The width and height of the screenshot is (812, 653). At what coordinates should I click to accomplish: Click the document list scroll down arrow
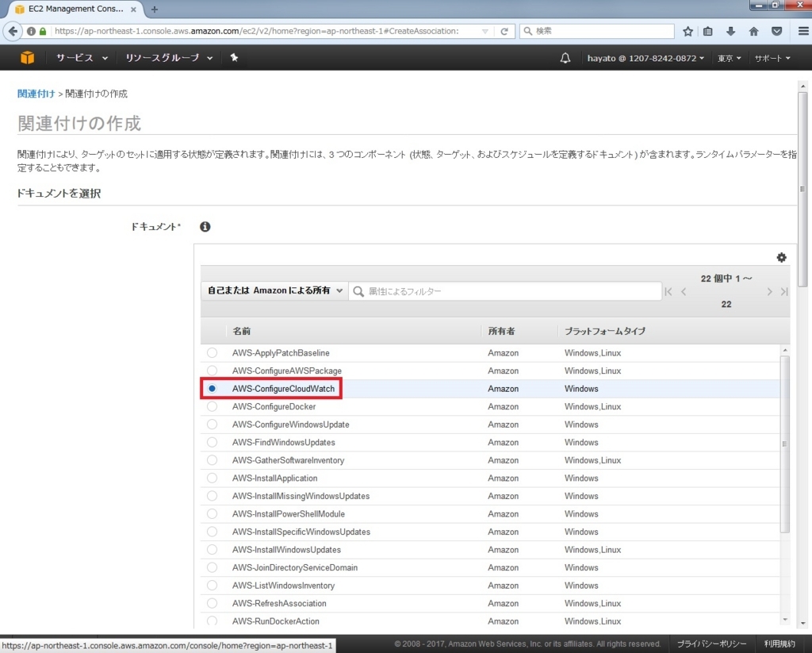[x=784, y=620]
